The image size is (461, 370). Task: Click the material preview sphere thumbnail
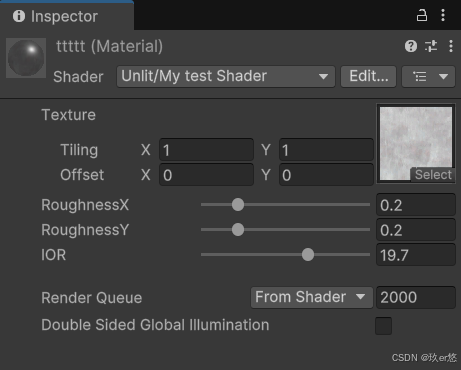26,58
